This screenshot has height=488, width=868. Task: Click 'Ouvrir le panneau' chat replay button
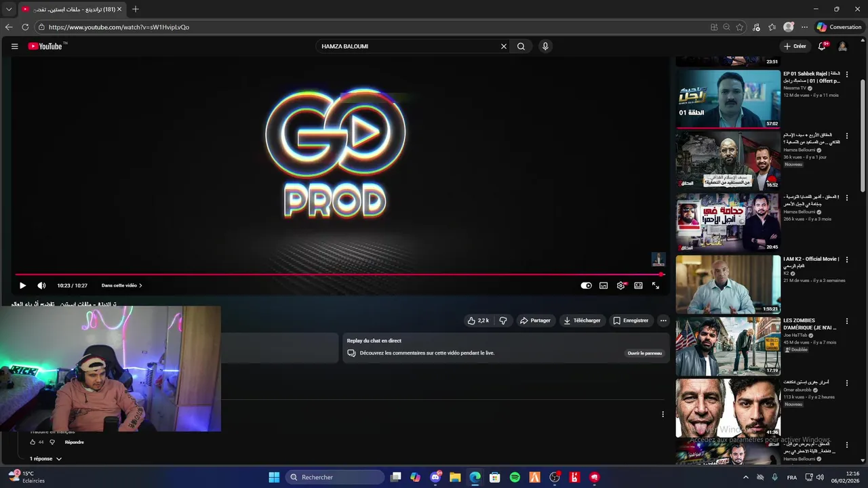point(644,353)
